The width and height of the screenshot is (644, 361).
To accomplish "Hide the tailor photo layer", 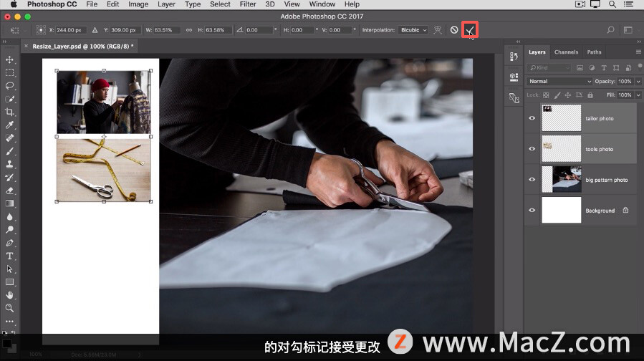I will (x=532, y=118).
